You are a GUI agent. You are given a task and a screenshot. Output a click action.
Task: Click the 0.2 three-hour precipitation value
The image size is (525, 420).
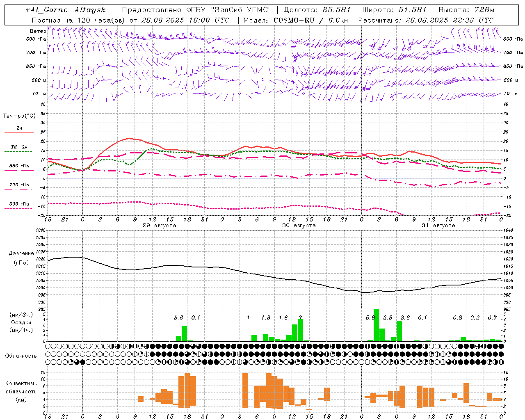(475, 317)
